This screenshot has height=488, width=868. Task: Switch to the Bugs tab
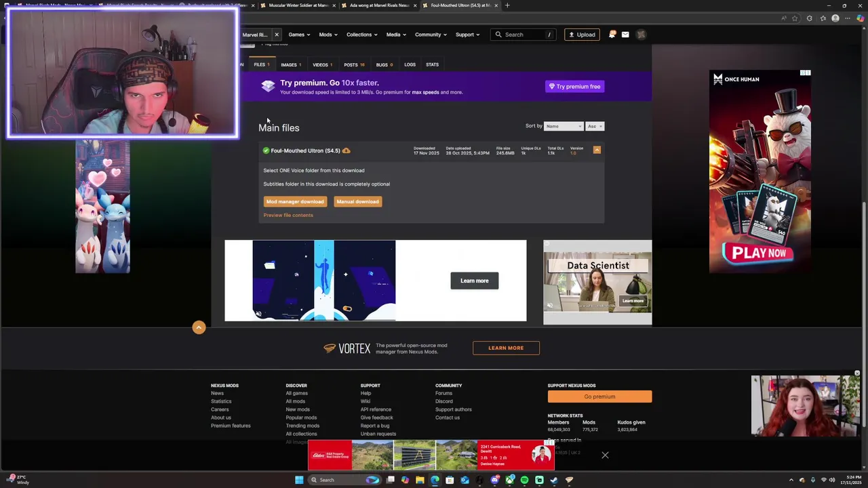click(384, 64)
